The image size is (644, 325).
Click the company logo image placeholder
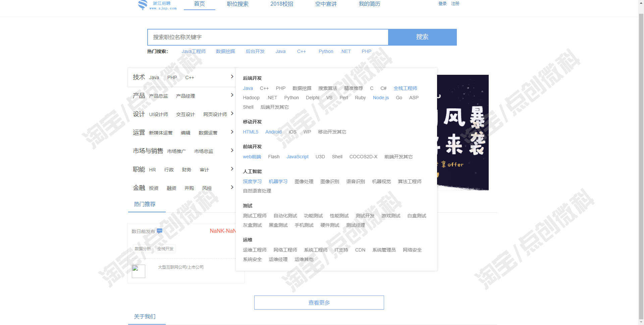click(139, 271)
